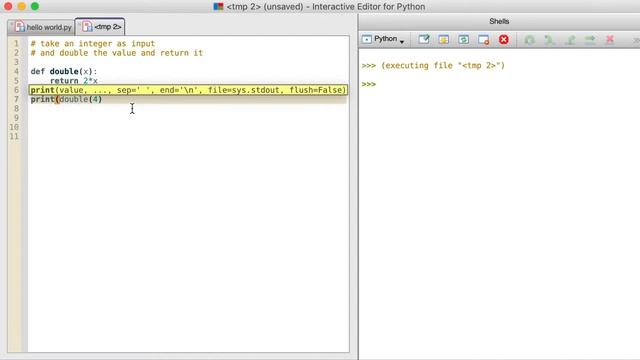This screenshot has width=640, height=360.
Task: Click the shell output 'executing file "<tmp 2>"'
Action: [x=443, y=65]
